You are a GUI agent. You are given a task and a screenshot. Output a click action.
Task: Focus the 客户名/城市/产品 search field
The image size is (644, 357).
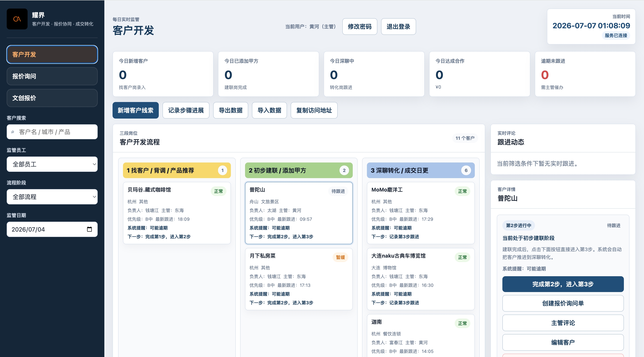pos(52,132)
